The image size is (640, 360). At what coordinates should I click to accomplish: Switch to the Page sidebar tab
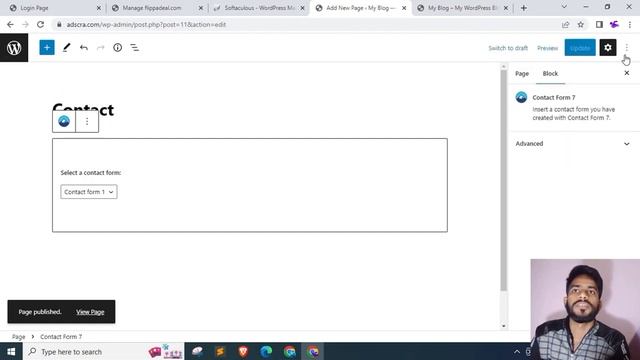(522, 73)
